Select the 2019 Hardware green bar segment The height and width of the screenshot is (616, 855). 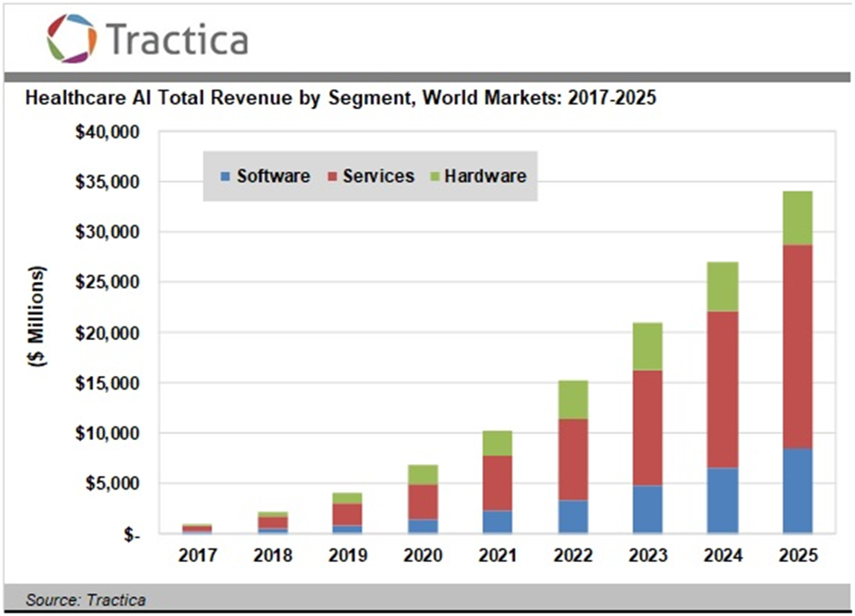click(348, 498)
